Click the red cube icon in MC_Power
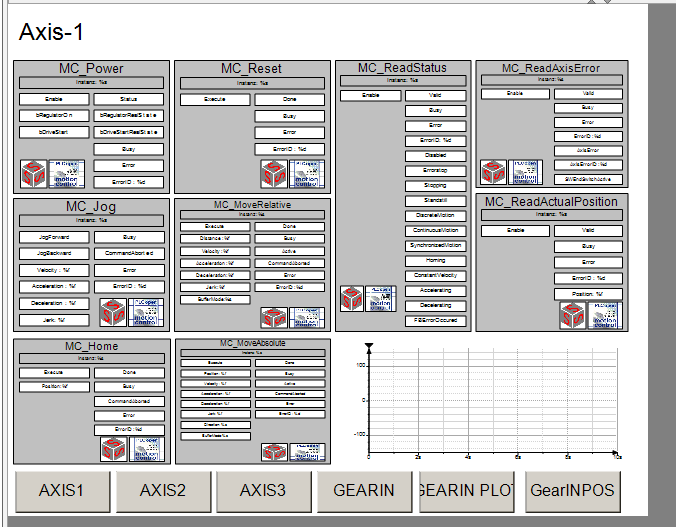The image size is (676, 527). point(34,174)
